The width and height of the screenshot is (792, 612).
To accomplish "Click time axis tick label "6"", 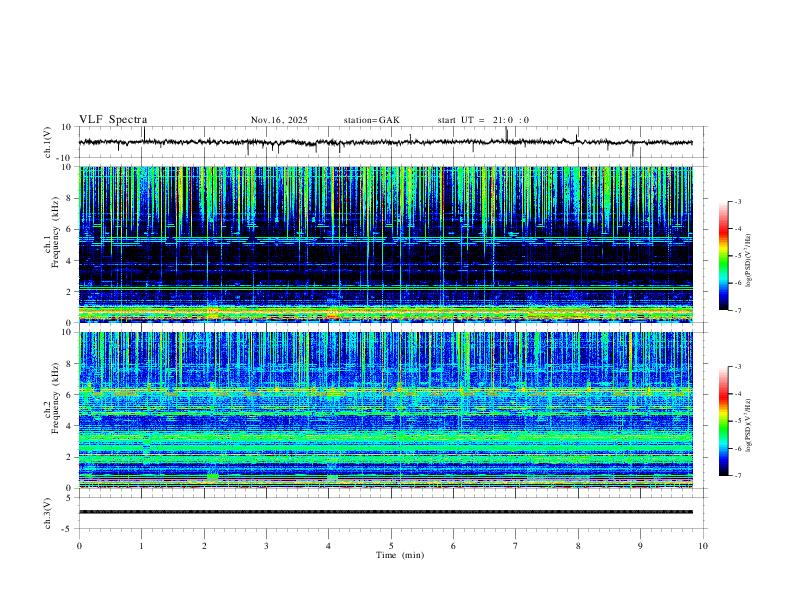I will click(x=454, y=546).
